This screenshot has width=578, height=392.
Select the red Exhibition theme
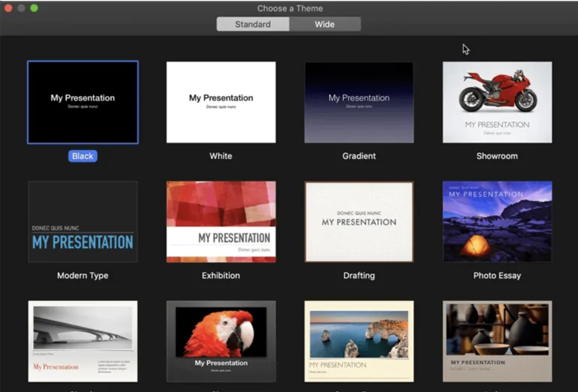click(x=221, y=222)
